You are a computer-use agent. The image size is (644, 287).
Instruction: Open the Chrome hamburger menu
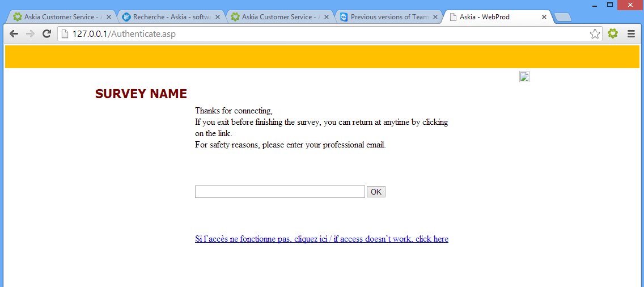coord(631,34)
